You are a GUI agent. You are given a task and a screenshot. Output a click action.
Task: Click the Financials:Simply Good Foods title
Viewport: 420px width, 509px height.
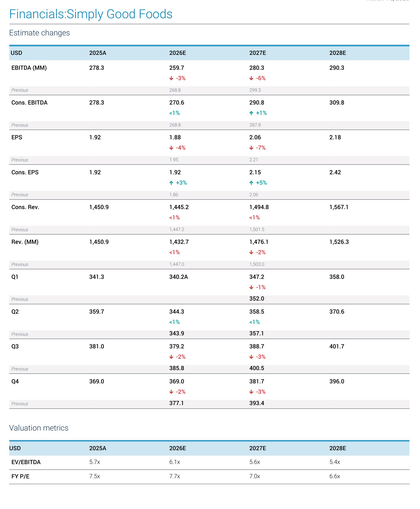(x=91, y=14)
